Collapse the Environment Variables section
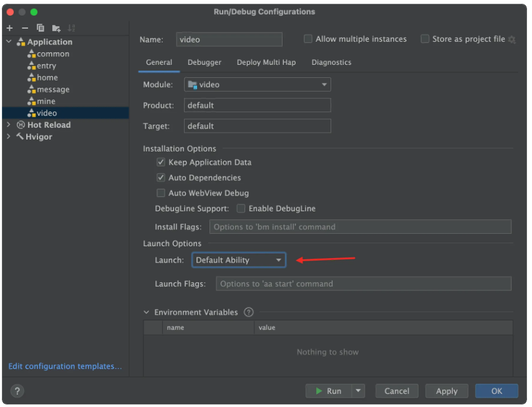Image resolution: width=532 pixels, height=407 pixels. pyautogui.click(x=146, y=312)
